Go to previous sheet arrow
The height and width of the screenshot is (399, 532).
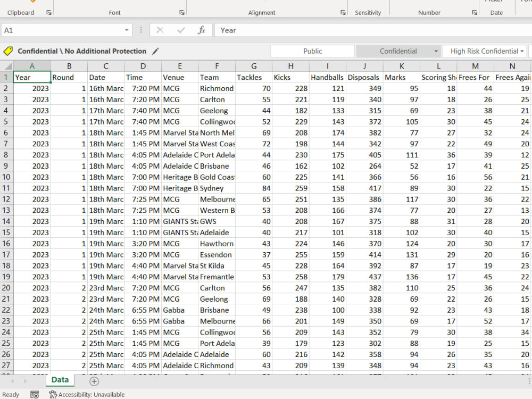click(13, 381)
